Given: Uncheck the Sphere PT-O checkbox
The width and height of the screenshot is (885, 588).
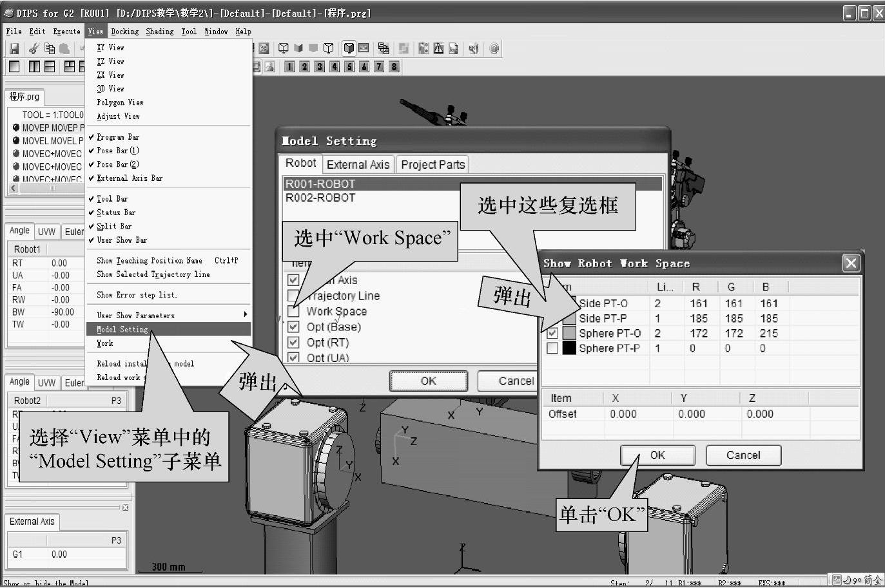Looking at the screenshot, I should tap(552, 333).
